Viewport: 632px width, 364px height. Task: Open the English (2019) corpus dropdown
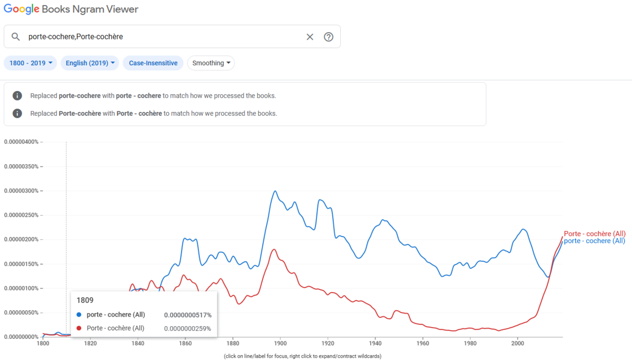[90, 63]
